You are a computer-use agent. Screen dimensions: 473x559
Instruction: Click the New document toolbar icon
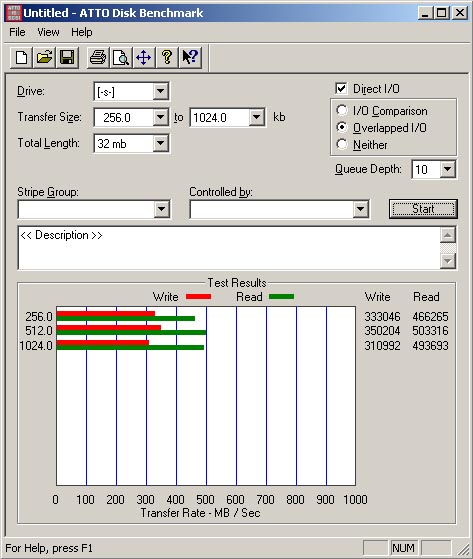point(21,57)
